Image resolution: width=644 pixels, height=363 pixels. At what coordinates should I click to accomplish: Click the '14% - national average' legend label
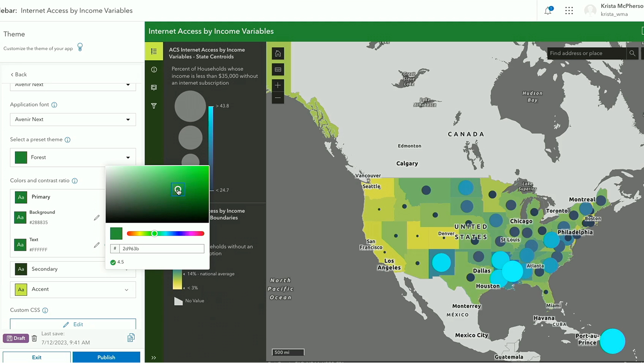pos(211,274)
